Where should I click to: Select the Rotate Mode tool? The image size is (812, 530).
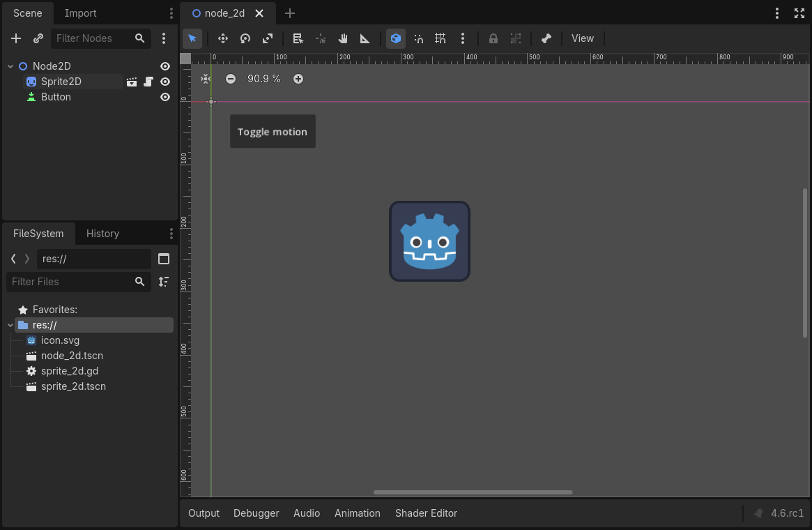pos(245,38)
